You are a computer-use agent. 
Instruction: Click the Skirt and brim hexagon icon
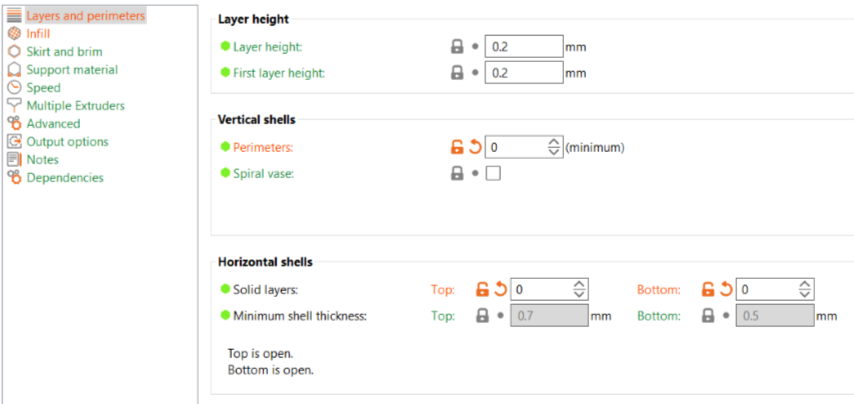coord(15,52)
